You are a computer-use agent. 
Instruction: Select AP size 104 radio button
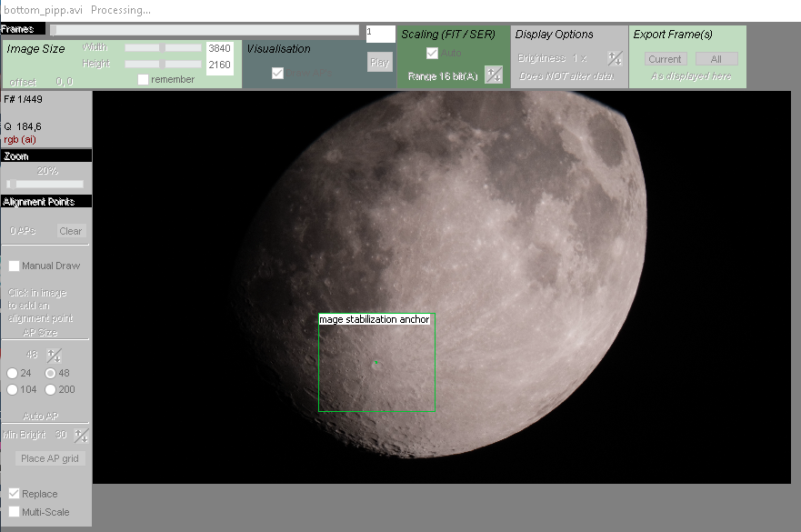point(13,389)
